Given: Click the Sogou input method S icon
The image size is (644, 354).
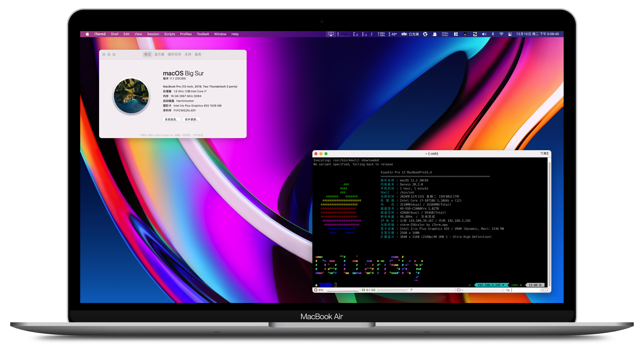Looking at the screenshot, I should point(475,34).
